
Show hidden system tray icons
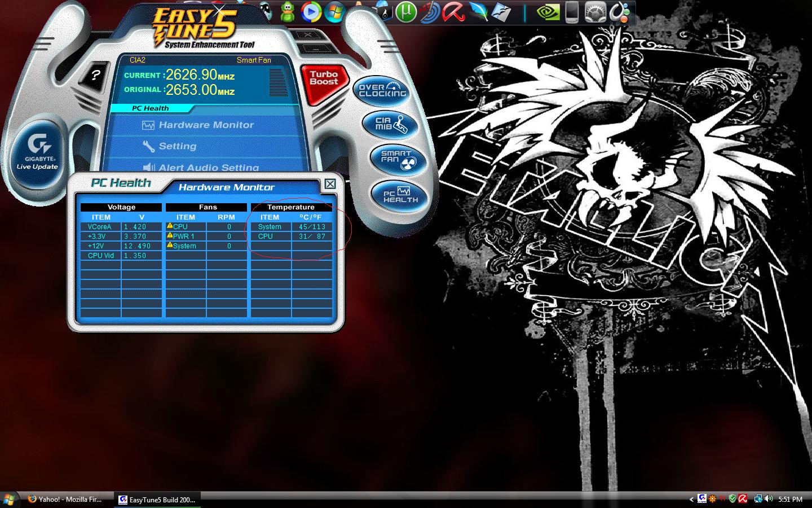pos(691,499)
